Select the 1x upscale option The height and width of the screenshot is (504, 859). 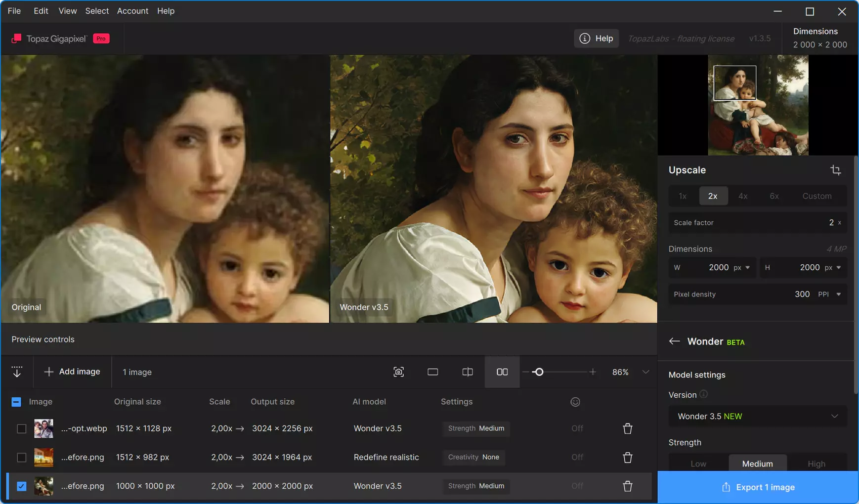point(683,196)
